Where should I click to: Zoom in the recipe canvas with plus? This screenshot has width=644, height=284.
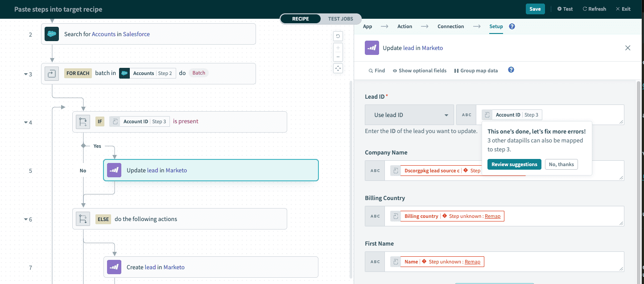click(x=338, y=48)
